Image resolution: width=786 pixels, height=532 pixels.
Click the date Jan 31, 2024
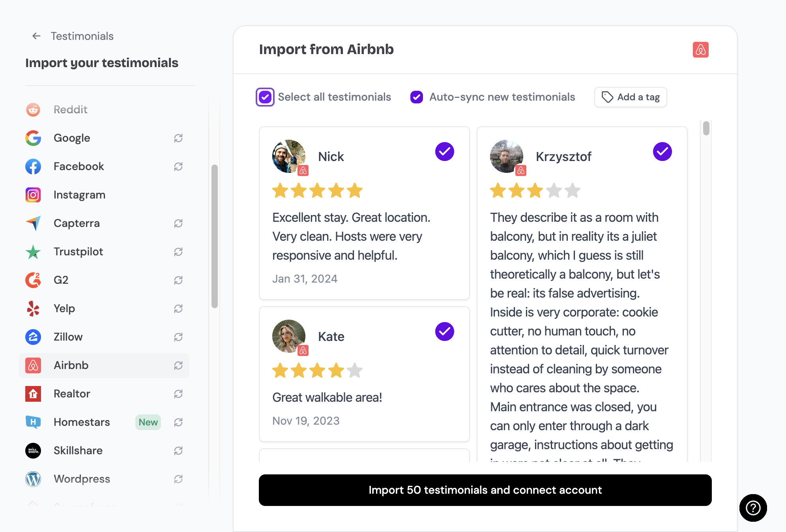pos(305,279)
